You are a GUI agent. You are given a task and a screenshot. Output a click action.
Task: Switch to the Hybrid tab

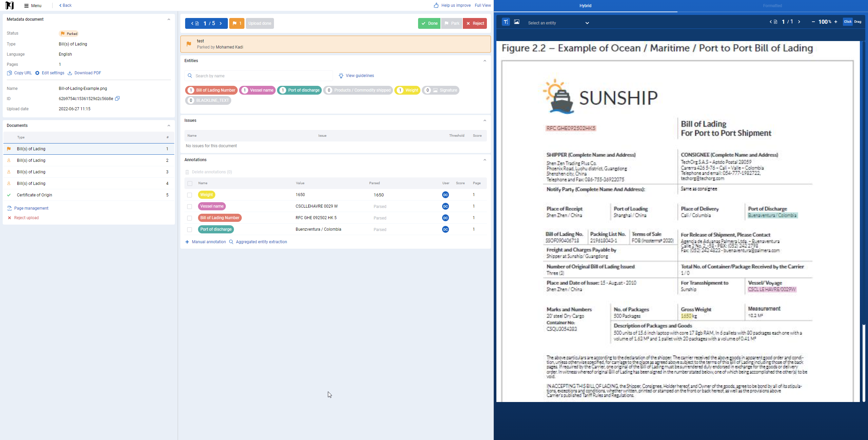(586, 6)
